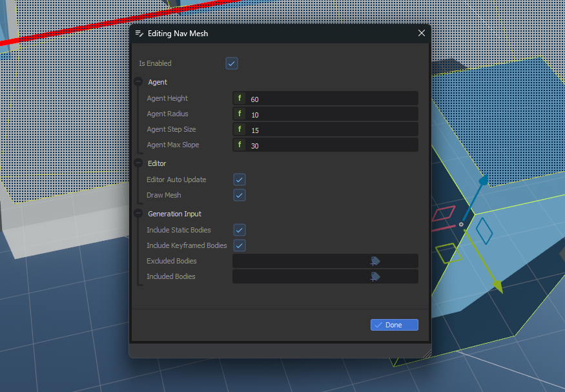Click the tag icon in Included Bodies

375,276
